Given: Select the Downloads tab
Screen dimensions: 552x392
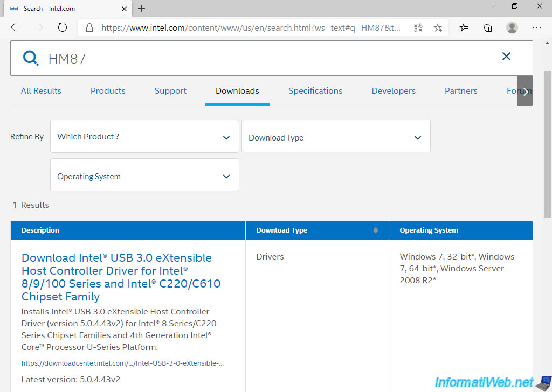Looking at the screenshot, I should 237,90.
